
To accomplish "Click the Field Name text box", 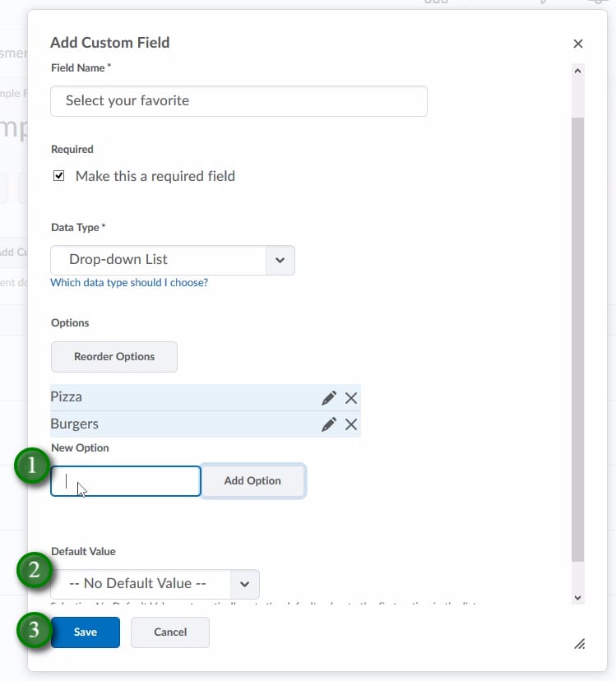I will [x=239, y=101].
